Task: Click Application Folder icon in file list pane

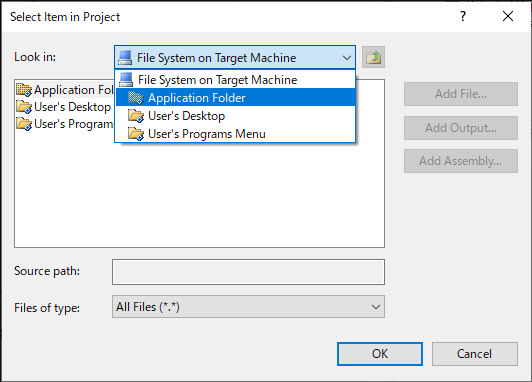Action: (24, 90)
